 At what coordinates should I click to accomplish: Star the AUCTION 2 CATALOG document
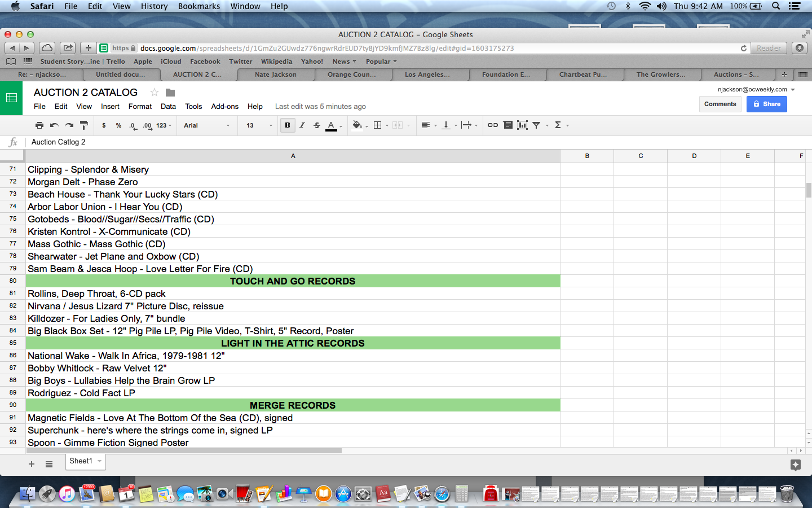(x=155, y=93)
